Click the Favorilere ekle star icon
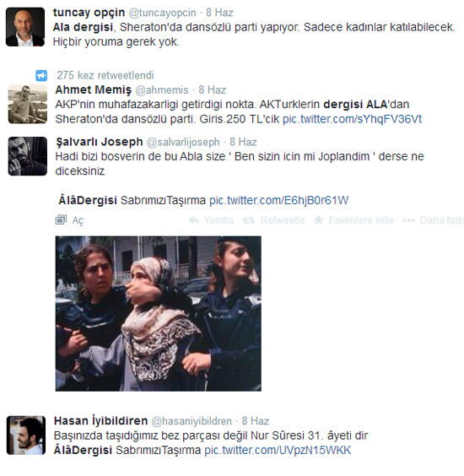 click(x=318, y=219)
